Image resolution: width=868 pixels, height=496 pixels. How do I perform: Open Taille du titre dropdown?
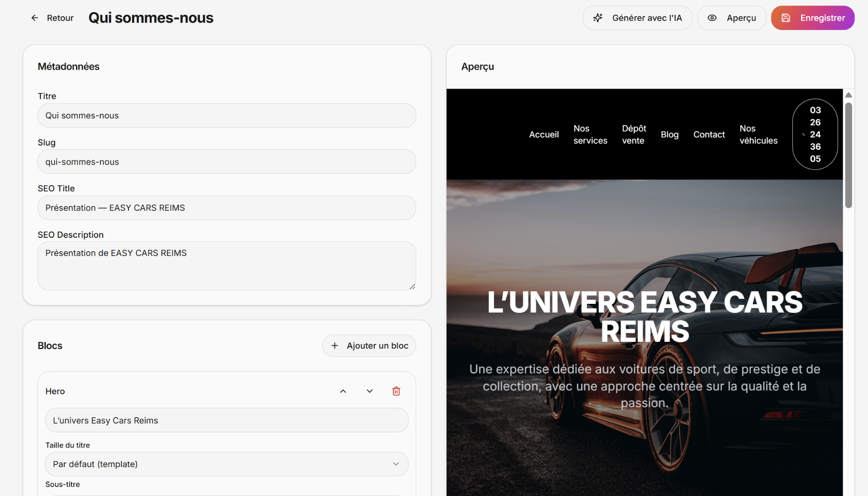[x=226, y=464]
